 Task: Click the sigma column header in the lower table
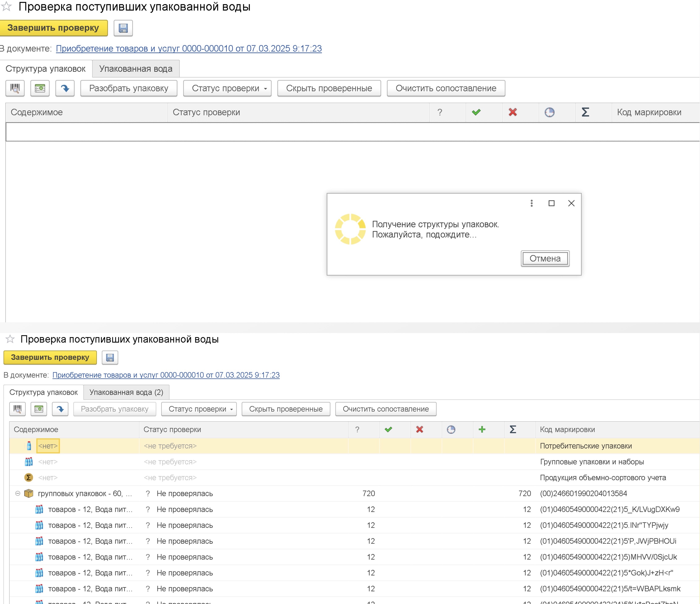pos(513,430)
